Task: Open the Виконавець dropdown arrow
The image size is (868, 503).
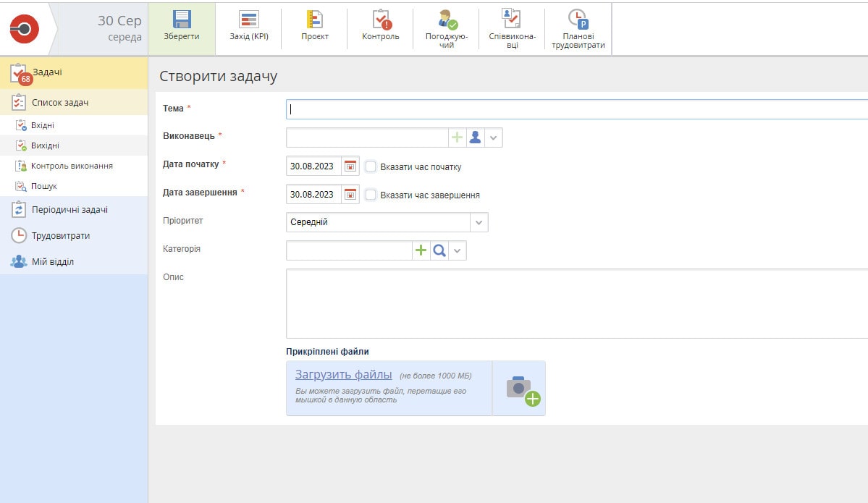Action: pos(494,138)
